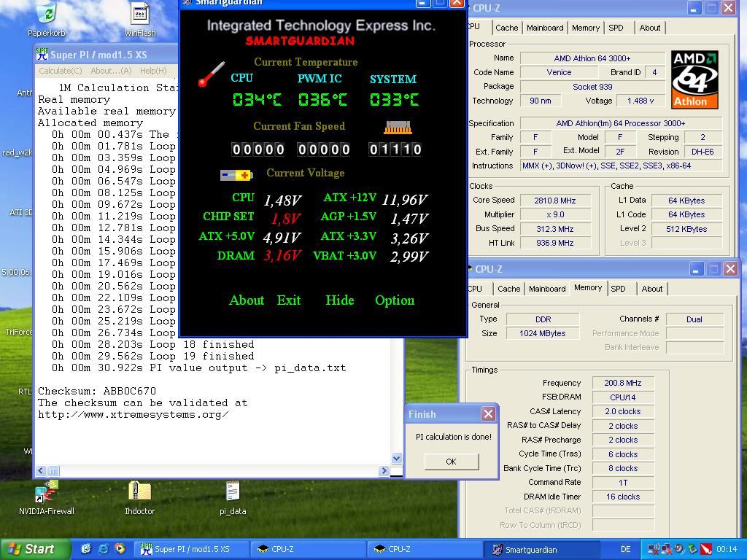This screenshot has width=747, height=560.
Task: Click the battery icon beside Current Voltage
Action: click(236, 175)
